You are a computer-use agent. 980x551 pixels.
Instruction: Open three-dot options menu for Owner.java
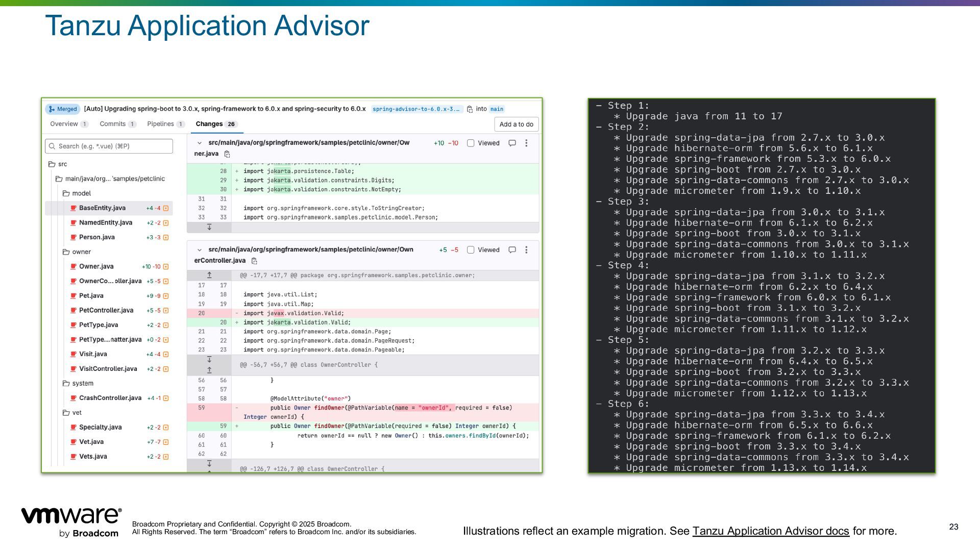526,143
